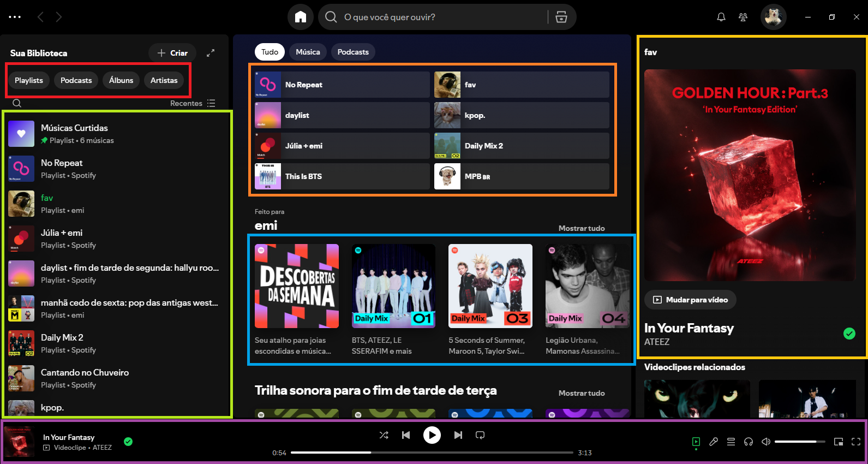Click the main Play button
868x464 pixels.
(432, 435)
